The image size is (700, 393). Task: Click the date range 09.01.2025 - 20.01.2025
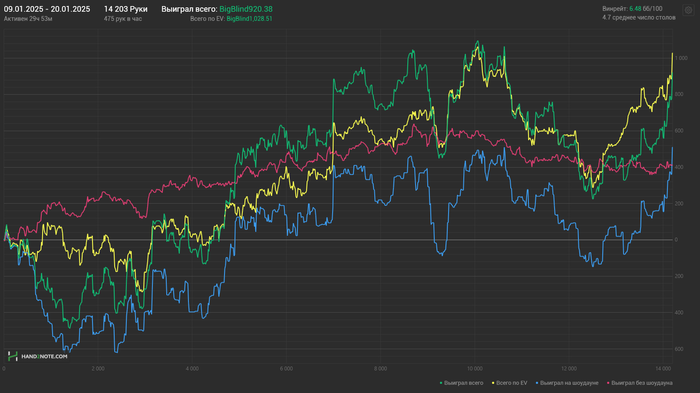tap(47, 9)
